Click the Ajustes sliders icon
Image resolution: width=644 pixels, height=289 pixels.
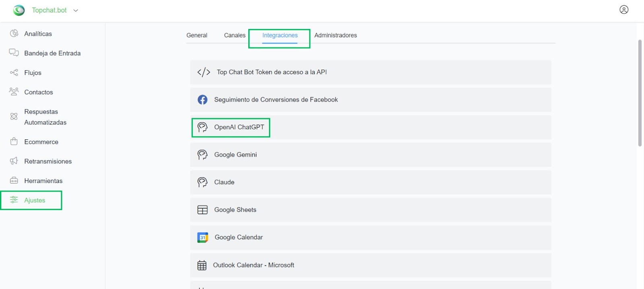[x=14, y=200]
